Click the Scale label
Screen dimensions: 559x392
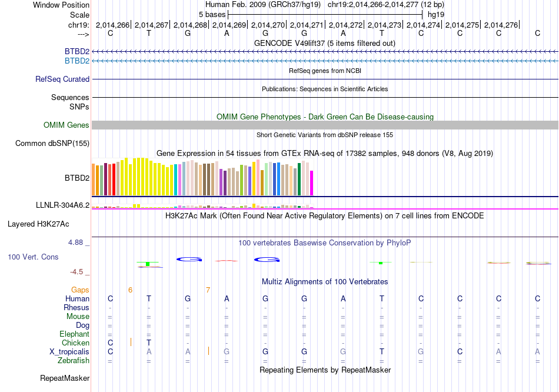point(80,15)
